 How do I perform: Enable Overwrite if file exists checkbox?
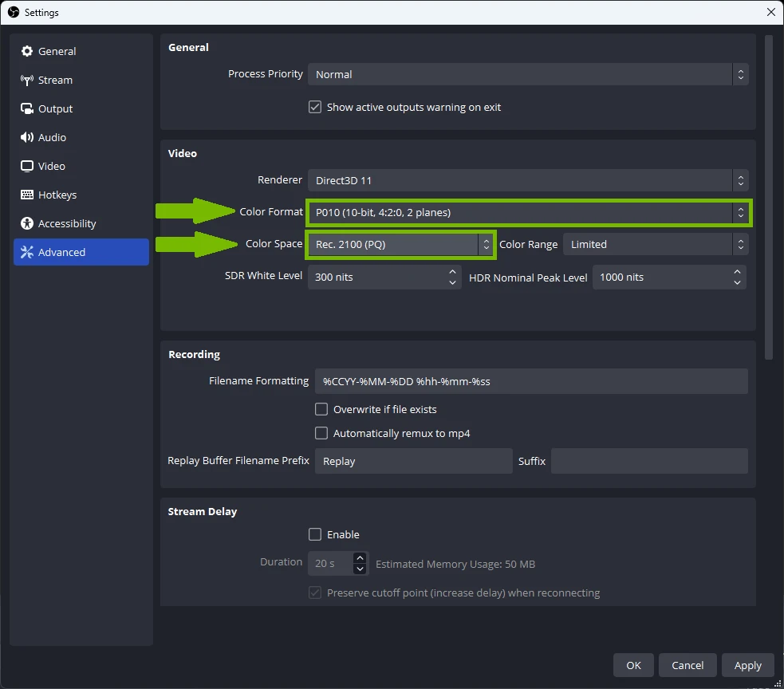321,409
